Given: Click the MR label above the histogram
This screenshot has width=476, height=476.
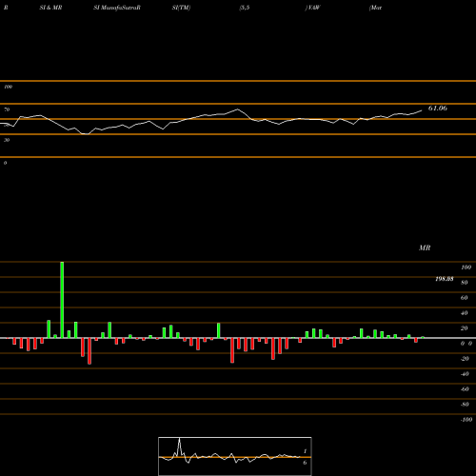Looking at the screenshot, I should 425,248.
